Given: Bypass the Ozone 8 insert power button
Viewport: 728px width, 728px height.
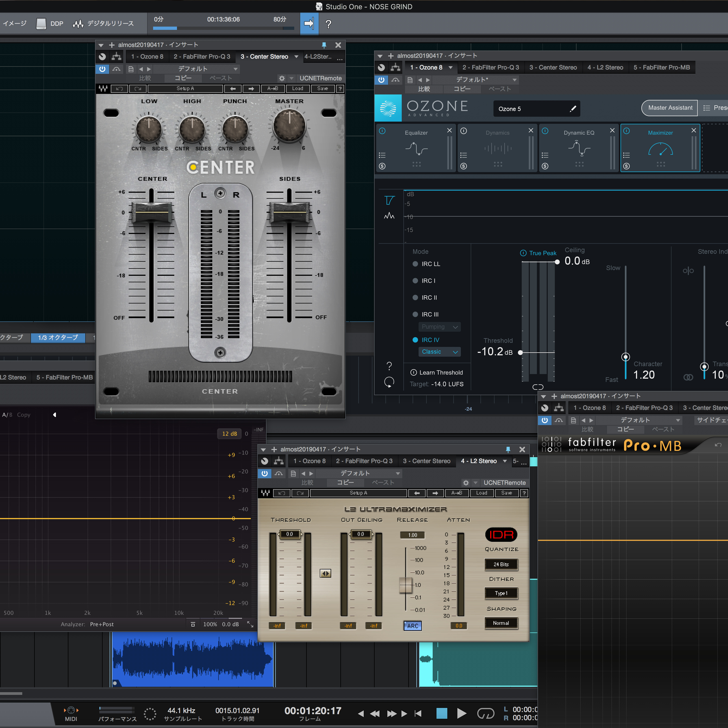Looking at the screenshot, I should [381, 80].
